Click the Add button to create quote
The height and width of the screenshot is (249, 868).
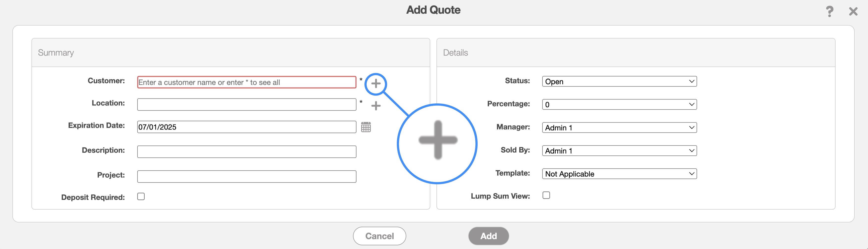point(488,236)
